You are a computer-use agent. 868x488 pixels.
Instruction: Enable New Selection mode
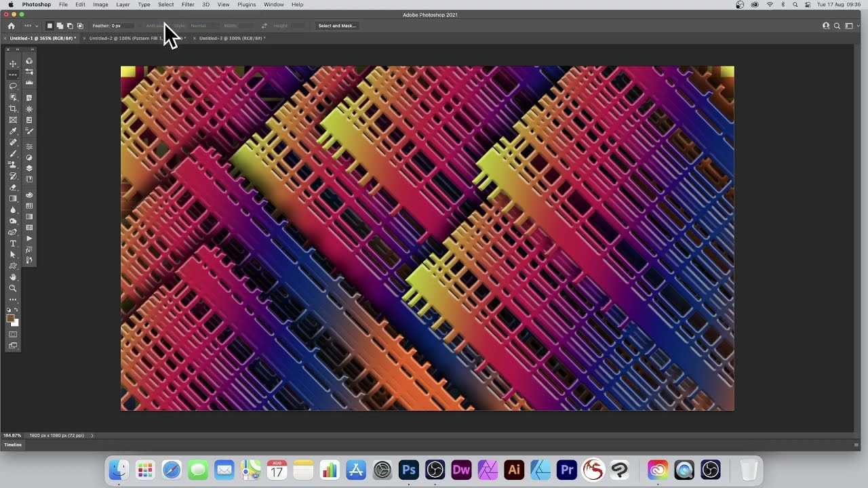pyautogui.click(x=50, y=26)
